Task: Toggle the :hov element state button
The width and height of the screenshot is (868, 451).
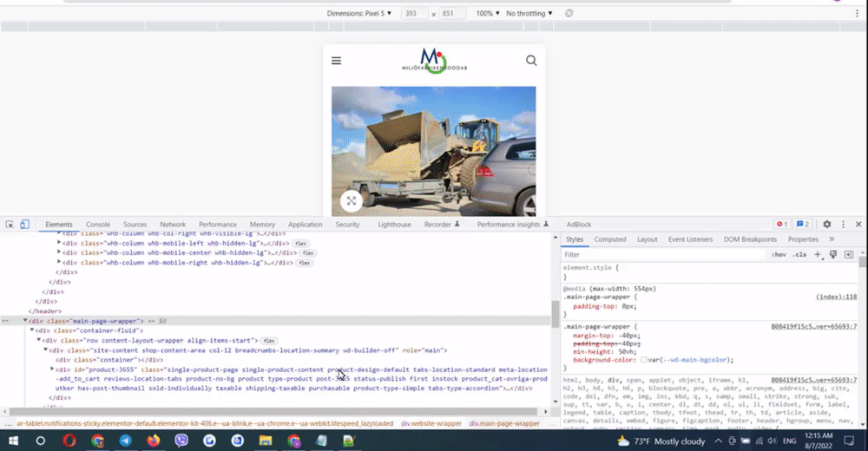Action: [779, 254]
